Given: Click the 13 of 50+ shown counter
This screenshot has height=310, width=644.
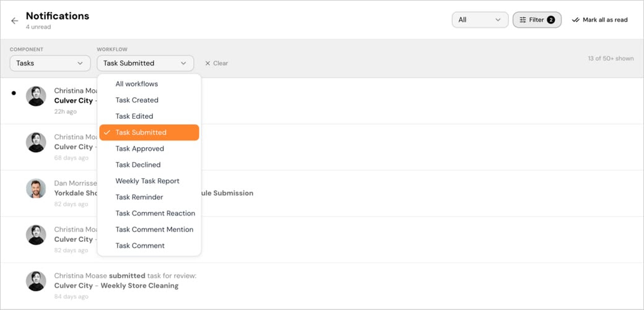Looking at the screenshot, I should point(611,58).
